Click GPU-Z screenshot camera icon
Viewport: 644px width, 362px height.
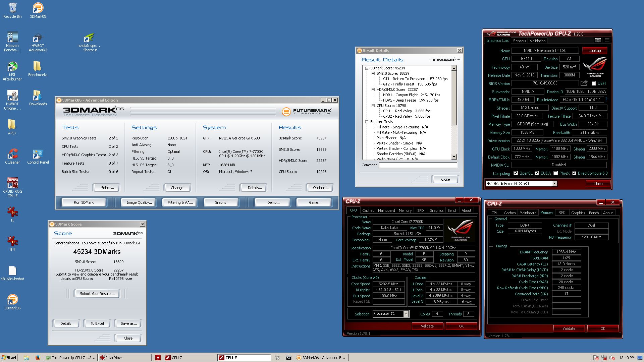pyautogui.click(x=598, y=40)
